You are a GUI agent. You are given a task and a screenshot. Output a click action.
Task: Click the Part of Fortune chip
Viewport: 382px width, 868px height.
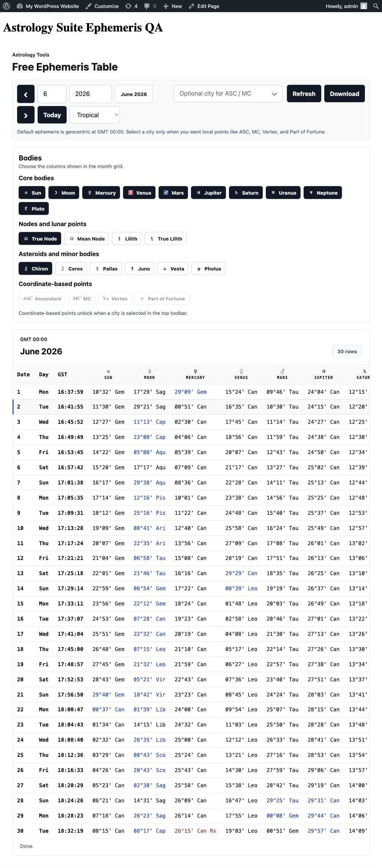(162, 299)
